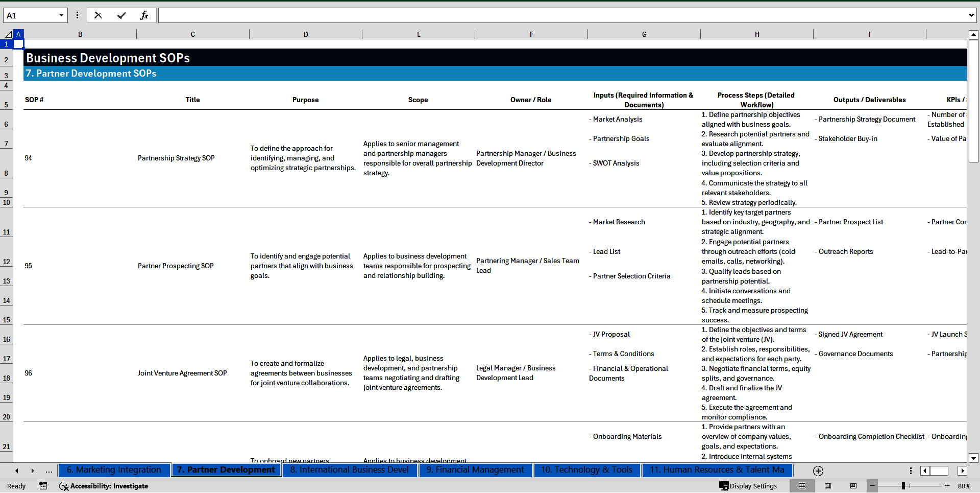Switch to 6. Marketing Integration tab

point(114,470)
